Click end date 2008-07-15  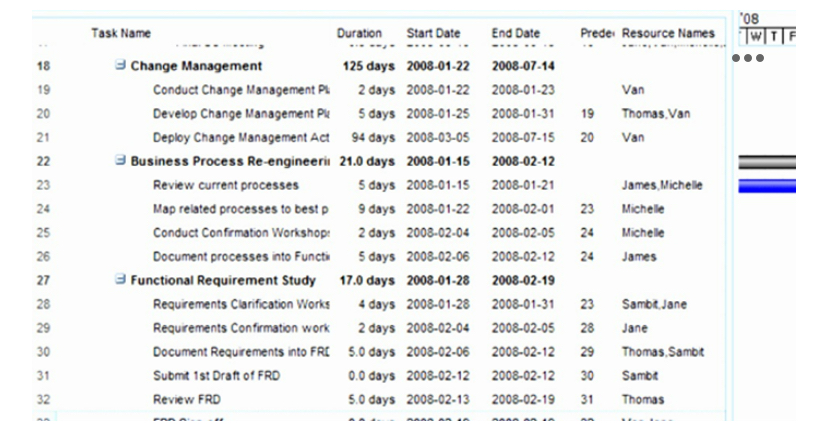[523, 137]
